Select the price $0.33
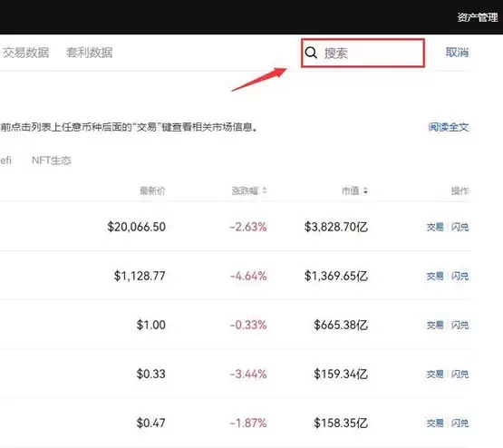This screenshot has height=448, width=503. pos(151,374)
